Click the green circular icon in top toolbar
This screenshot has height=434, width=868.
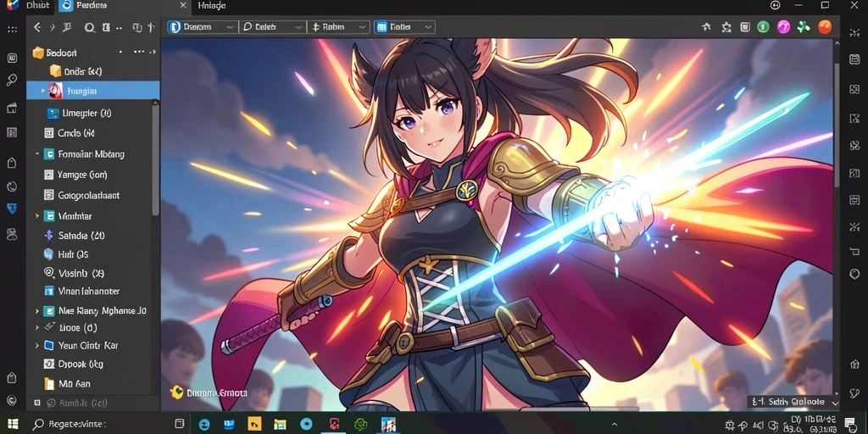(764, 27)
